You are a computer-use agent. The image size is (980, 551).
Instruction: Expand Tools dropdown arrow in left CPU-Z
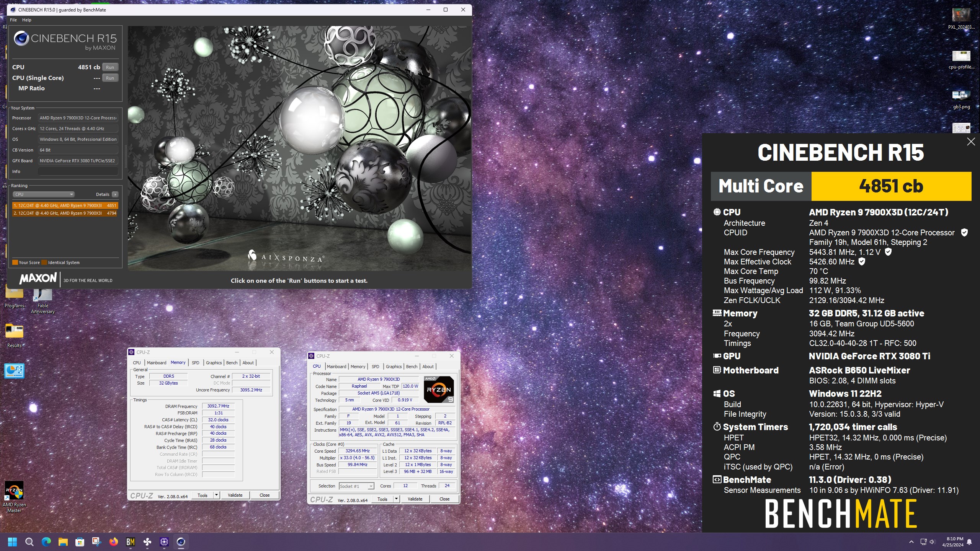[x=216, y=495]
